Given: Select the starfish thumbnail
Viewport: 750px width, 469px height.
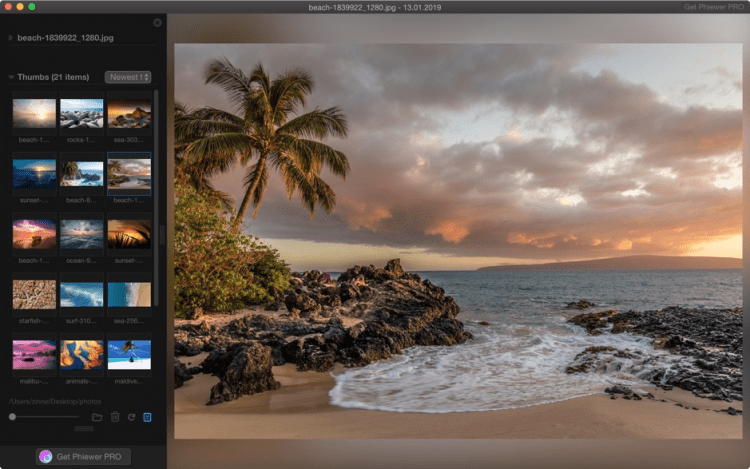Looking at the screenshot, I should coord(34,294).
